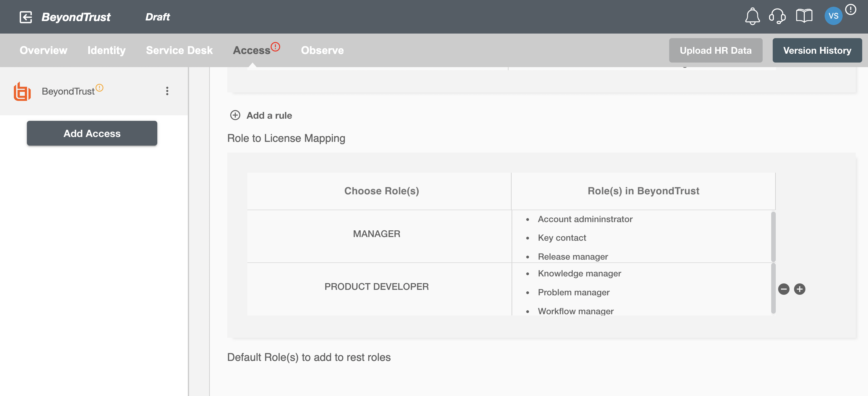Click the back/exit arrow icon
The width and height of the screenshot is (868, 396).
point(26,17)
